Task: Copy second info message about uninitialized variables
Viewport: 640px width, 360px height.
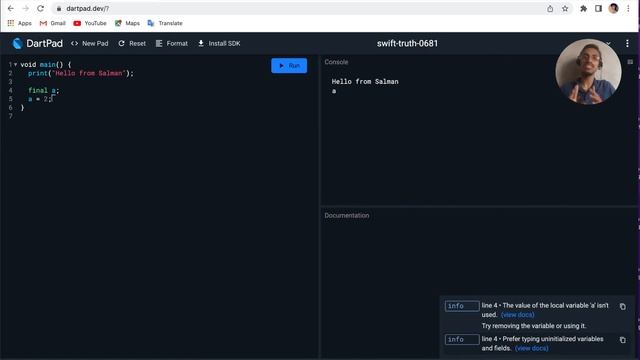Action: (x=622, y=340)
